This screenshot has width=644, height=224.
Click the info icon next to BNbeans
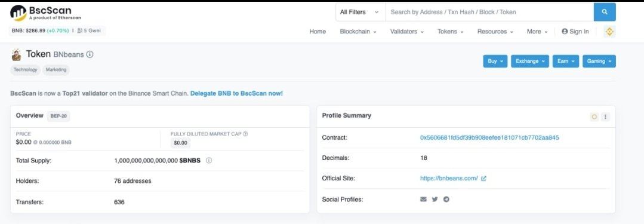click(x=90, y=54)
